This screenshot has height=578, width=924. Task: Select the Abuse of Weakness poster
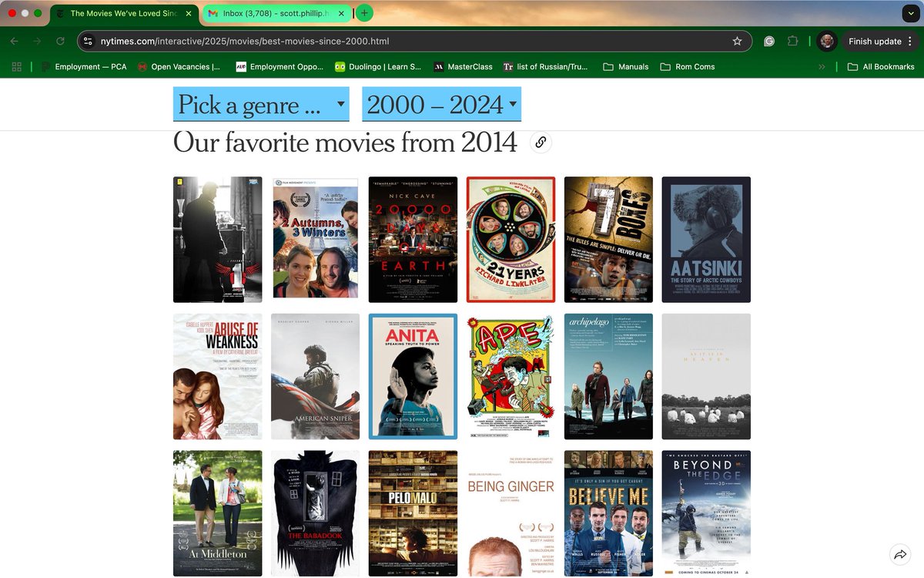217,377
